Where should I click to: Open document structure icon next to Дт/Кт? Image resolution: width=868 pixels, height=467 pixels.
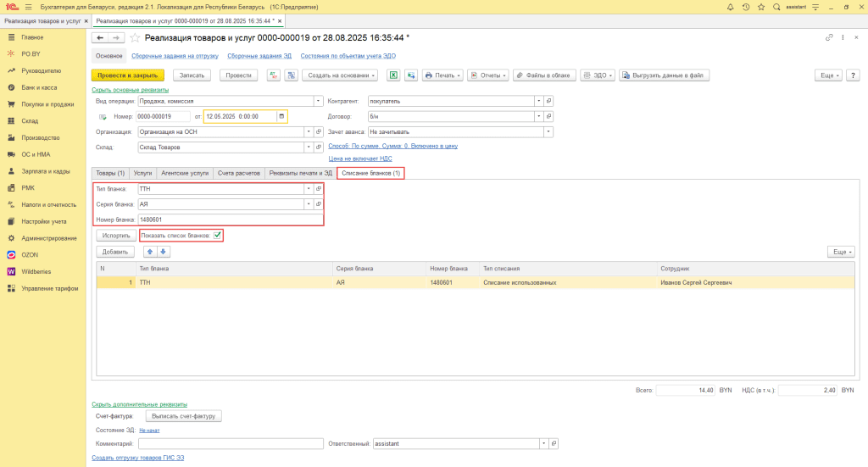[292, 75]
